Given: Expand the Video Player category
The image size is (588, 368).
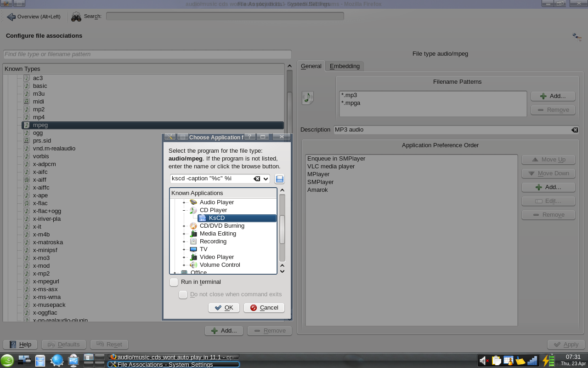Looking at the screenshot, I should [x=184, y=257].
